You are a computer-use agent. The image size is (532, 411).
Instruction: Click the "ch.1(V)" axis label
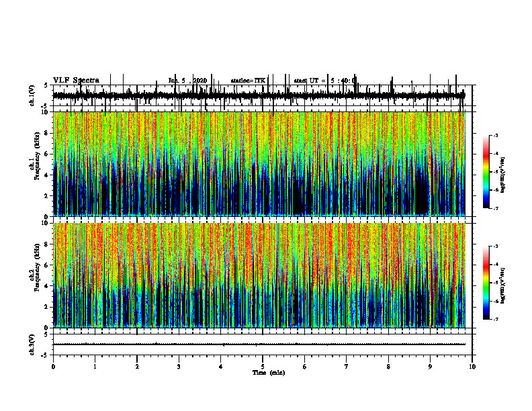32,95
